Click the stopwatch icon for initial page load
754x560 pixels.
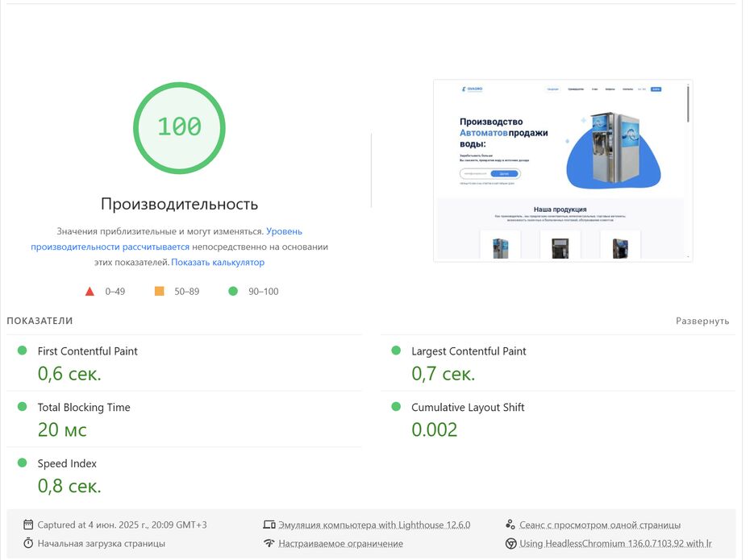point(29,543)
